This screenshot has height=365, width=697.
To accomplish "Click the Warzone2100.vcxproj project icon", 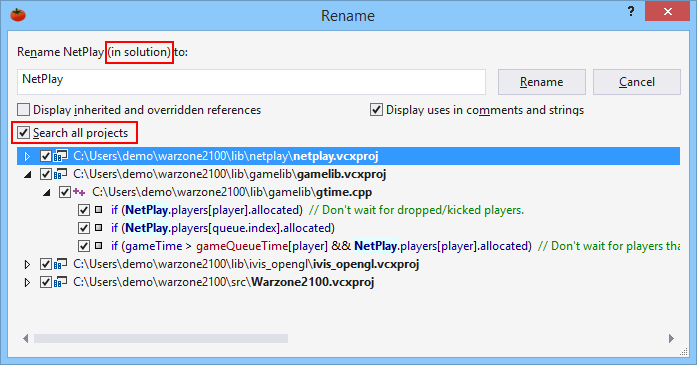I will [60, 282].
